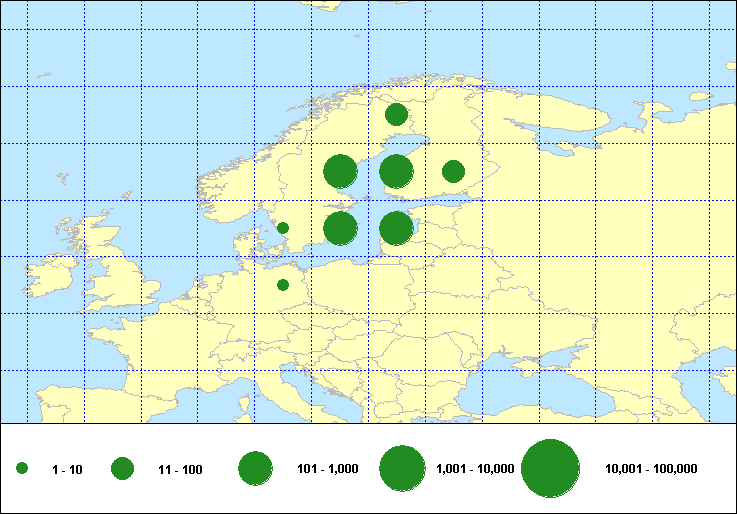The image size is (737, 514).
Task: Click the "1 - 10" legend label
Action: 67,469
